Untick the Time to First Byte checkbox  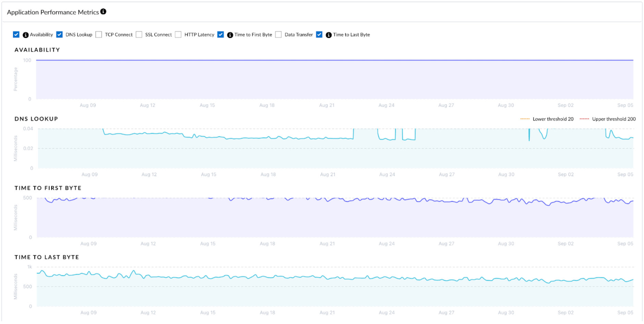point(220,35)
